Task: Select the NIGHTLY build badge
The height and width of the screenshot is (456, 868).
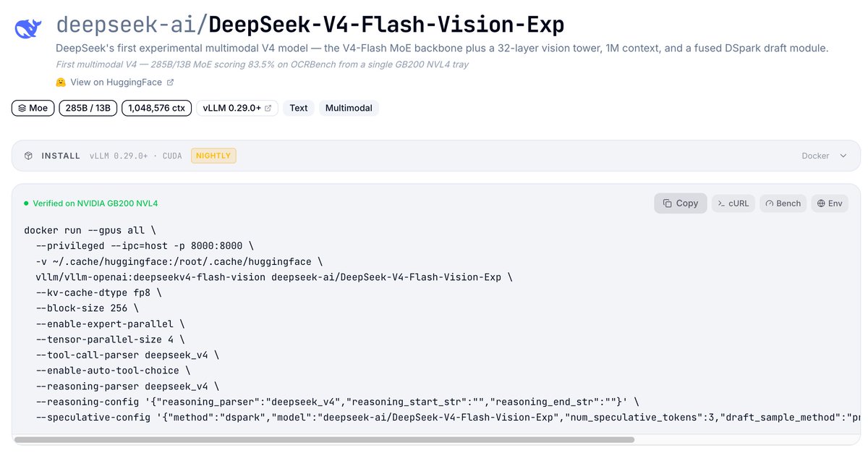Action: tap(213, 156)
